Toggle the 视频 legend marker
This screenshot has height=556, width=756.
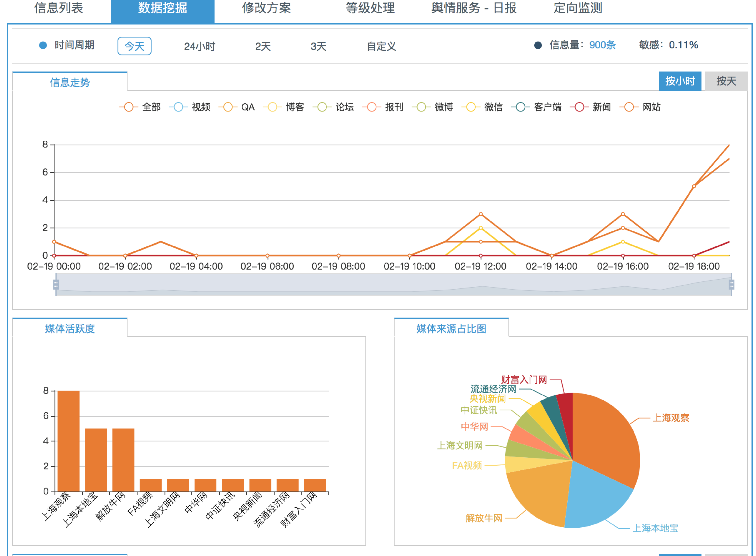click(x=178, y=107)
